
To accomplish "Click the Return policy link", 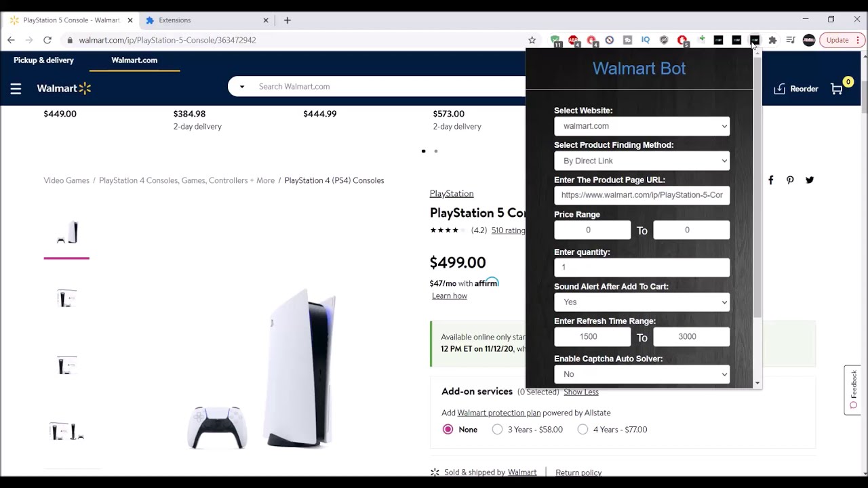I will [578, 472].
